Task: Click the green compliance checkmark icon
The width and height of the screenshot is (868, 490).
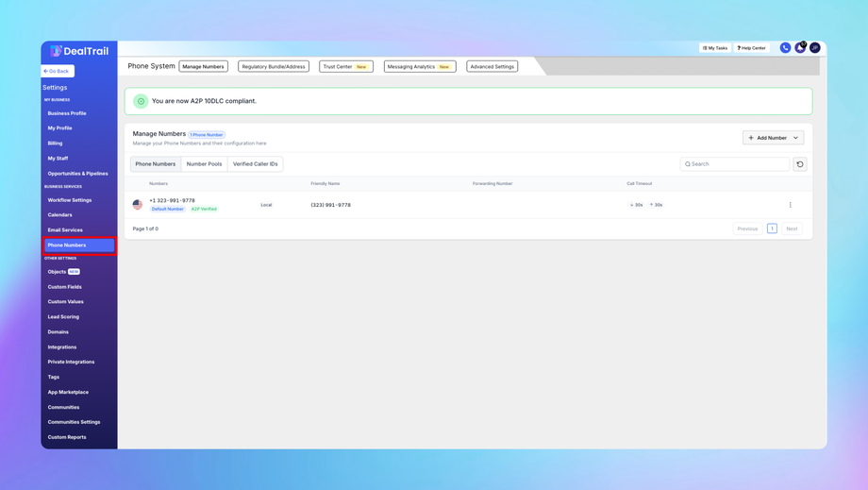Action: click(141, 101)
